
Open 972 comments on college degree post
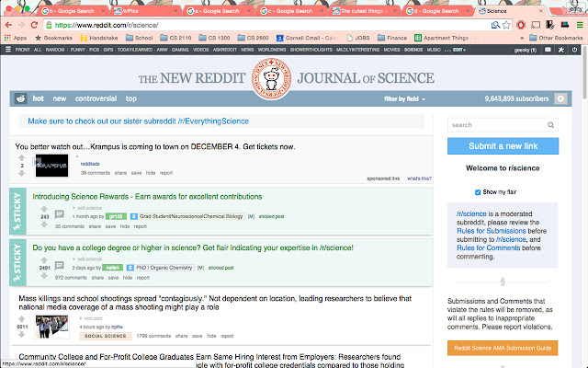(71, 278)
